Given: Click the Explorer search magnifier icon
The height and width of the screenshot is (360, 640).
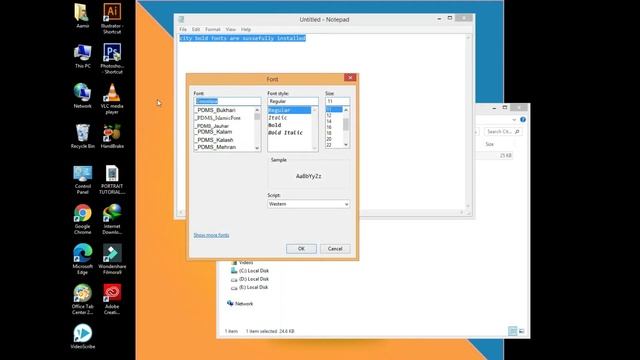Looking at the screenshot, I should tap(517, 131).
